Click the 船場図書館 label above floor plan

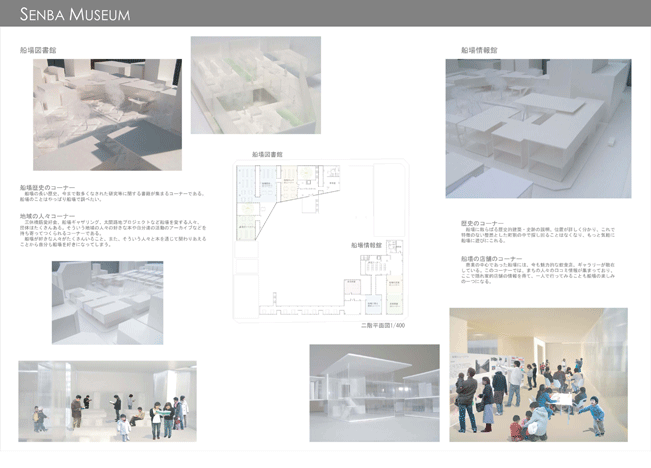267,155
